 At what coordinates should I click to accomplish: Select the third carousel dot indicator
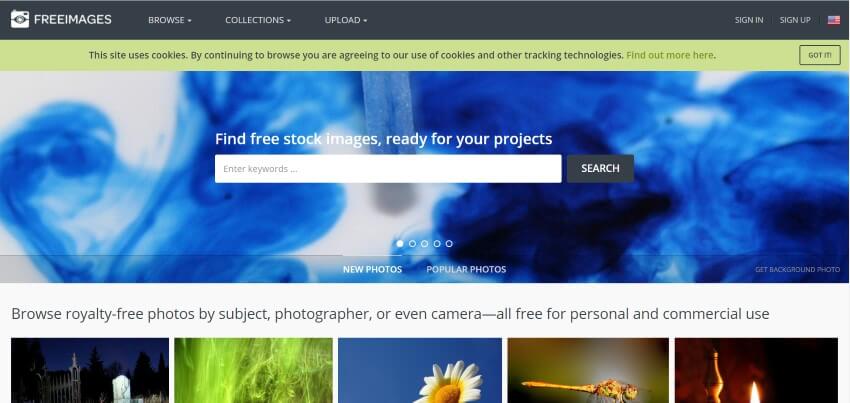[x=424, y=244]
